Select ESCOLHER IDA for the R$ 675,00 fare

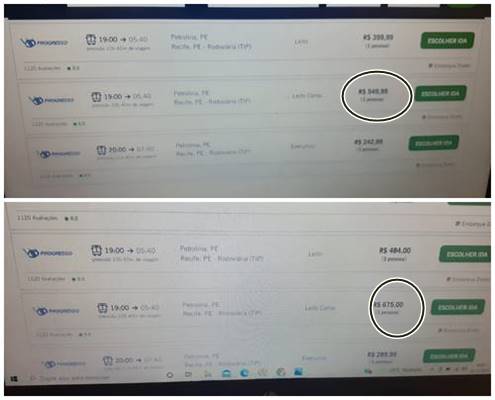click(458, 307)
